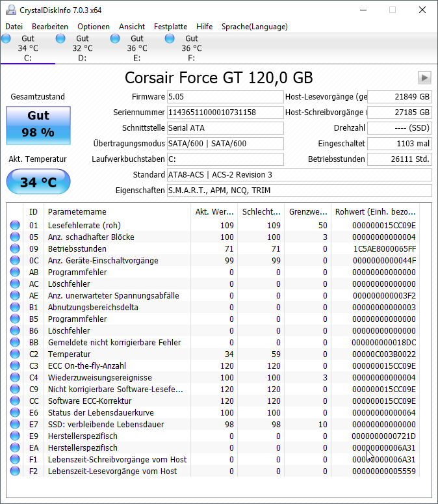
Task: Click the 34 °C temperature button
Action: pyautogui.click(x=38, y=182)
